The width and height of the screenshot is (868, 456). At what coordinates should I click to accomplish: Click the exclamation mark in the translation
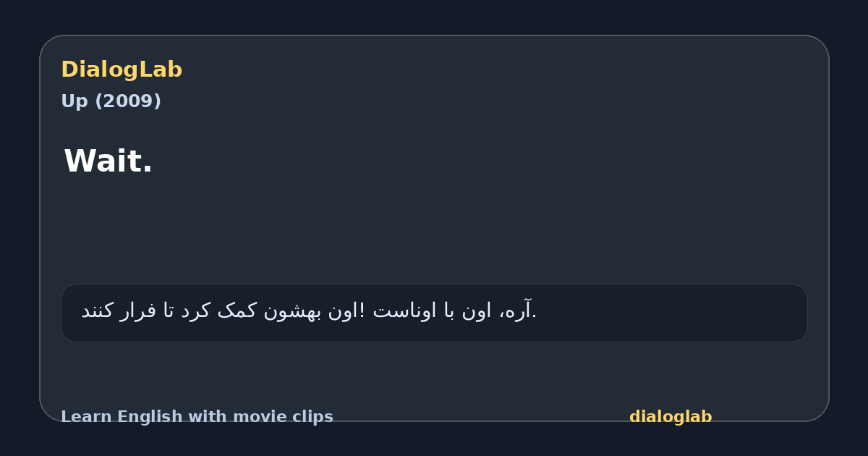(x=362, y=311)
